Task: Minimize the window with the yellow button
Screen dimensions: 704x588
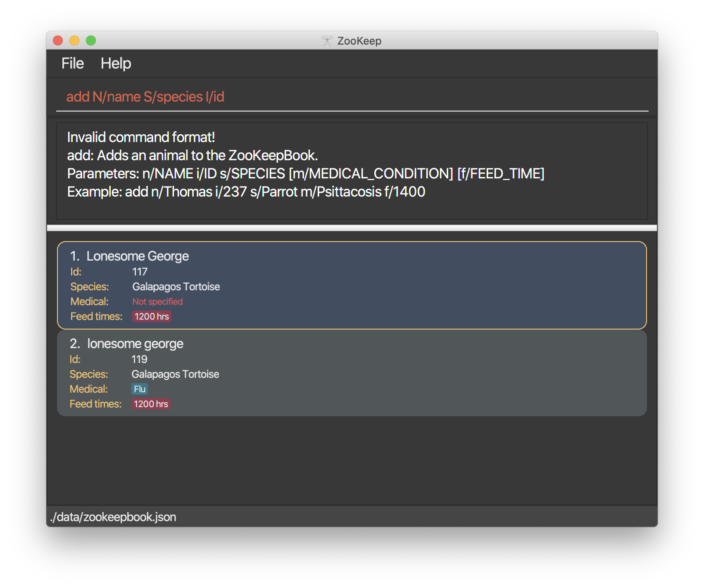Action: [74, 40]
